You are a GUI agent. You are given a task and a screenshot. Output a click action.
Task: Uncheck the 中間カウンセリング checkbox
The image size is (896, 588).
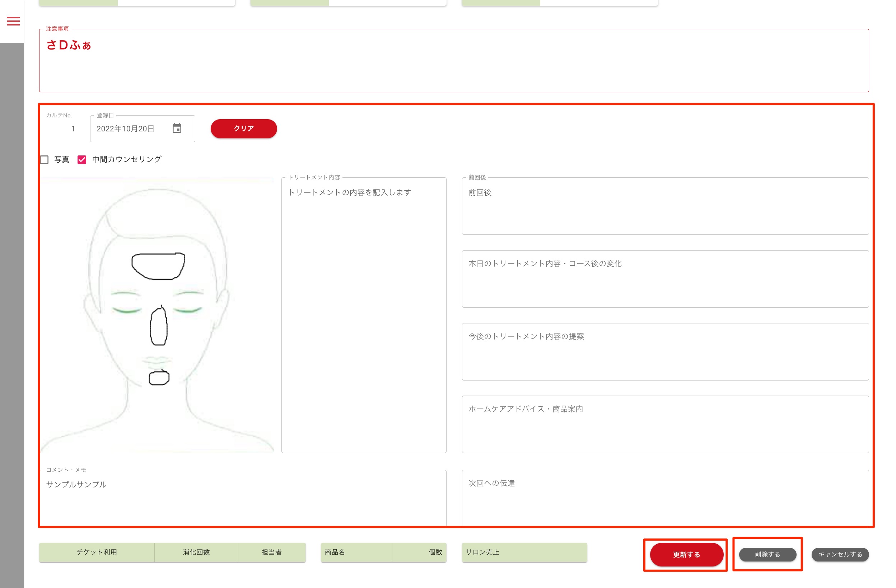pos(82,160)
